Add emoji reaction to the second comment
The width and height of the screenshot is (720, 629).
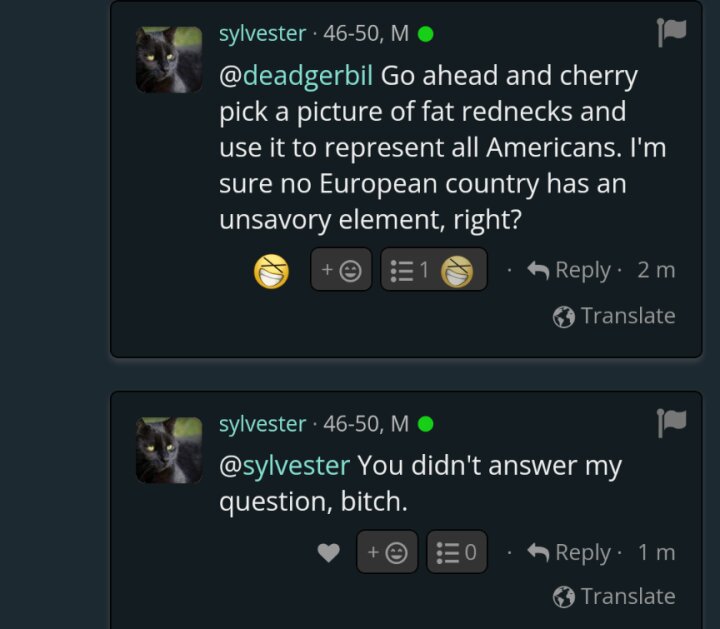click(x=387, y=552)
